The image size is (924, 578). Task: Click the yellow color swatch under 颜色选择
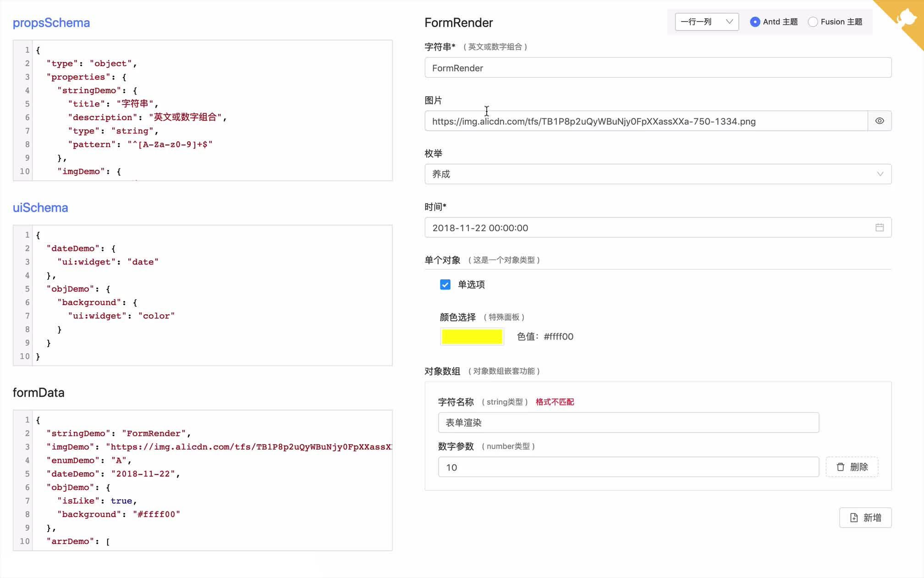click(x=472, y=336)
